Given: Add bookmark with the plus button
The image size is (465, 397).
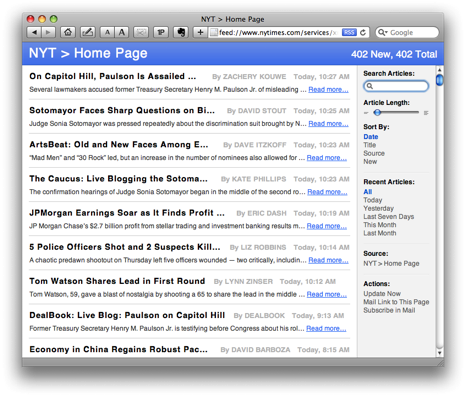Looking at the screenshot, I should [200, 32].
